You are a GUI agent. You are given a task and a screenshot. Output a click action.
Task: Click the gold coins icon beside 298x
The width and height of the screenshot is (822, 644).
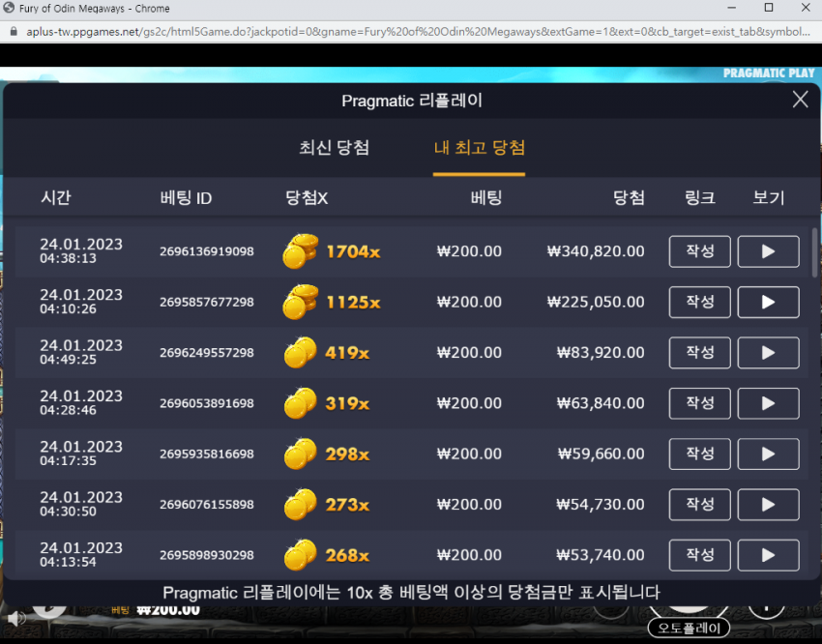[x=301, y=454]
